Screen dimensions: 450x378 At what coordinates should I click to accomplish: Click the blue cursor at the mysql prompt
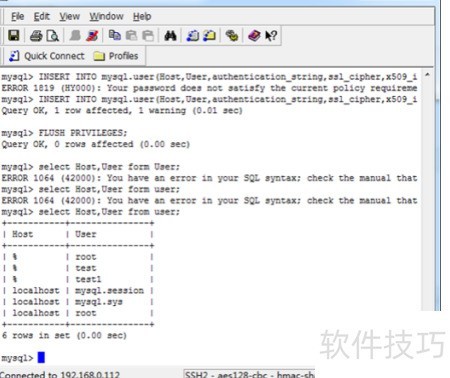coord(41,358)
